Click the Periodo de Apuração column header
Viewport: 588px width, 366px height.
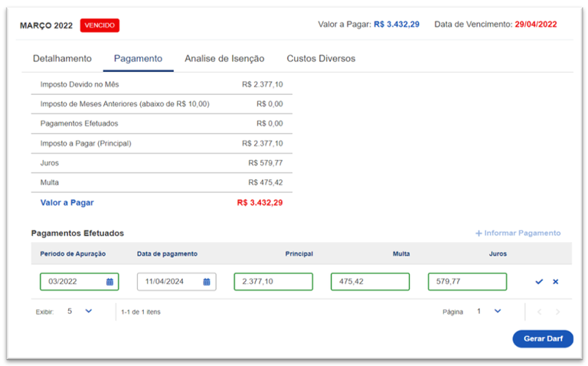tap(73, 254)
